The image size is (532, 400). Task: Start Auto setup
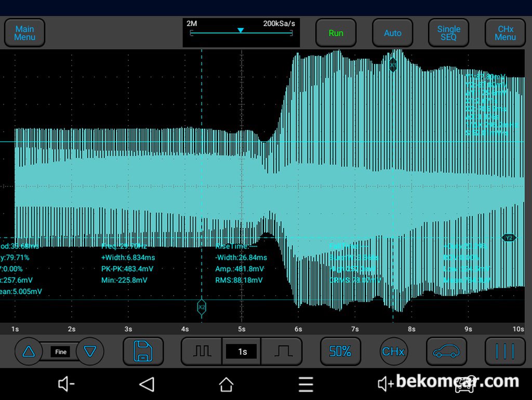click(x=393, y=33)
